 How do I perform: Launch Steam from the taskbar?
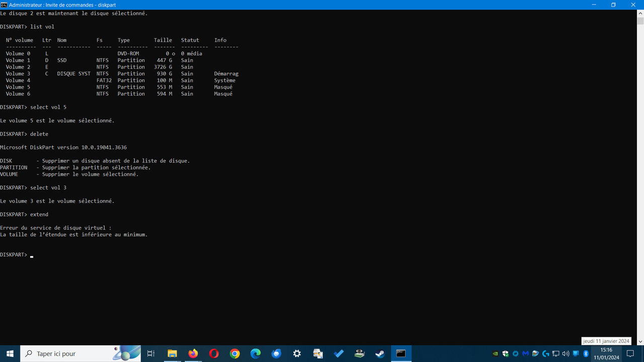click(x=380, y=353)
